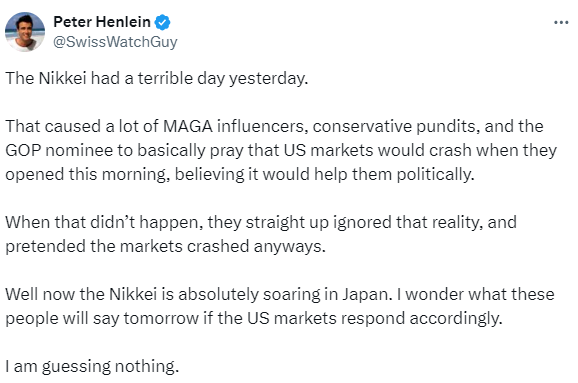
Task: Click the paragraph starting 'When that didn't happen'
Action: coord(261,234)
